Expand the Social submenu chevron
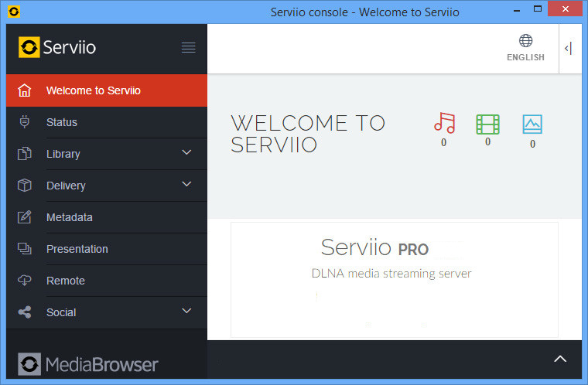This screenshot has height=385, width=588. point(186,311)
